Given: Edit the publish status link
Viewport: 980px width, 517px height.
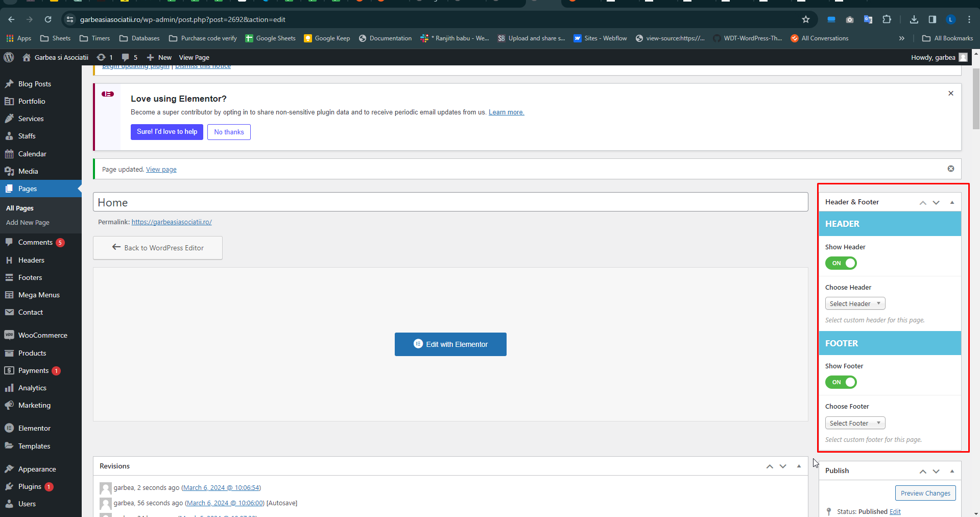Looking at the screenshot, I should click(x=895, y=511).
